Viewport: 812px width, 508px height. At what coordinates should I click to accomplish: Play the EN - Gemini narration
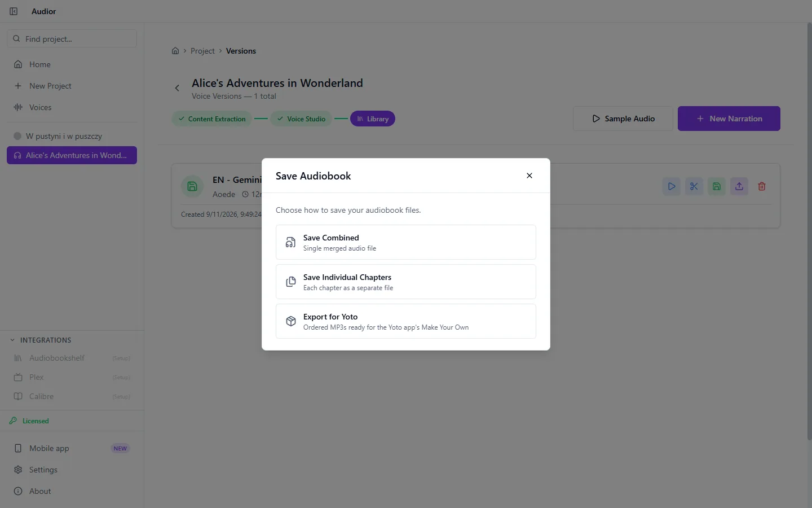[671, 186]
